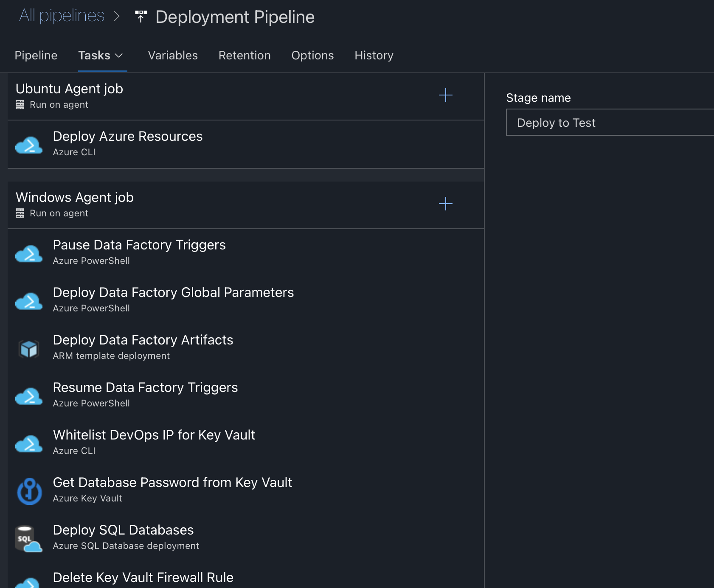
Task: Click the Stage name input field
Action: (610, 123)
